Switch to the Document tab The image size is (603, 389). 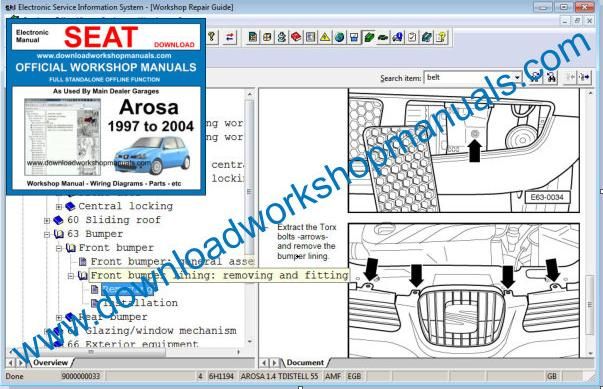pyautogui.click(x=305, y=362)
